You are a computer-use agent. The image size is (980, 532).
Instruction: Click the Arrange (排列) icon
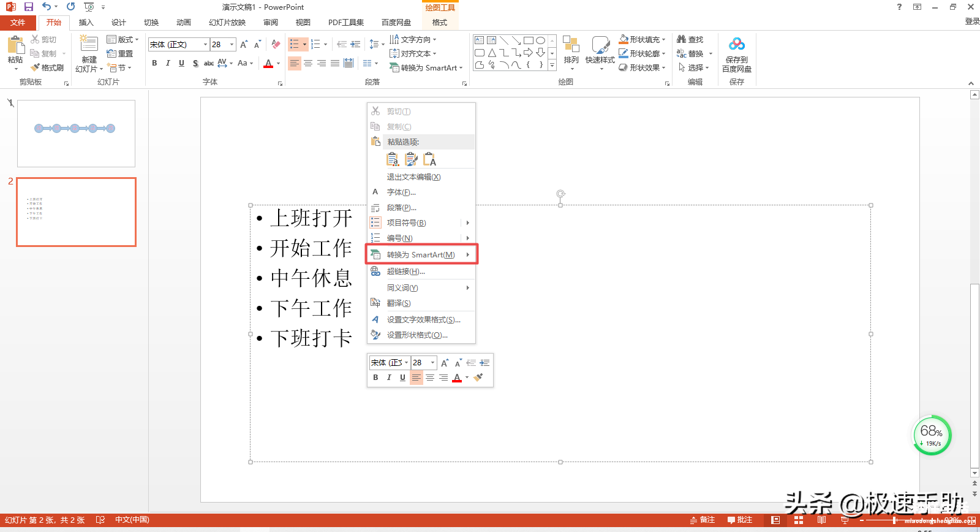coord(571,45)
